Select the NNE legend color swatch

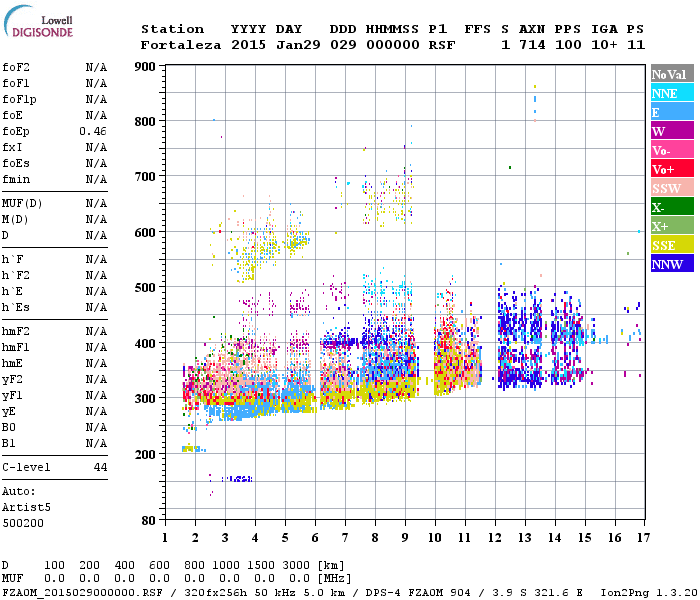[x=672, y=93]
